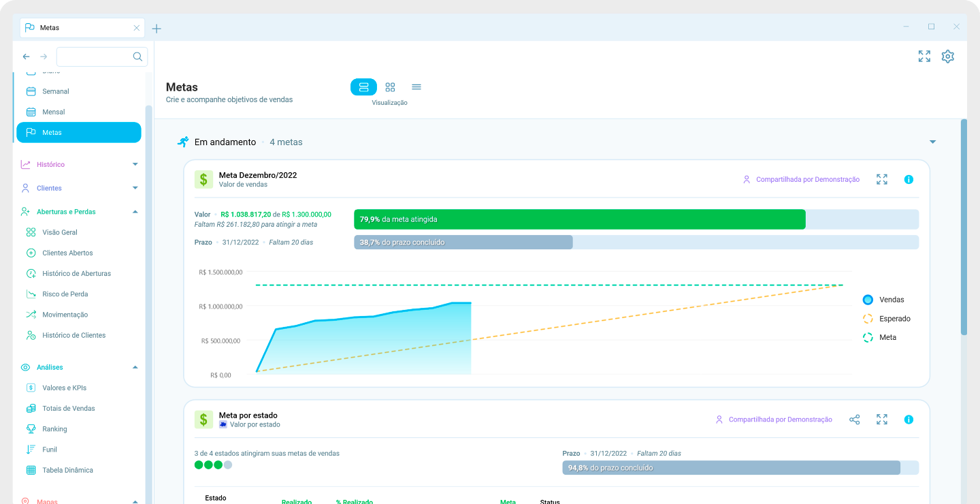Image resolution: width=980 pixels, height=504 pixels.
Task: Click the Clientes Abertos plus icon
Action: click(31, 253)
